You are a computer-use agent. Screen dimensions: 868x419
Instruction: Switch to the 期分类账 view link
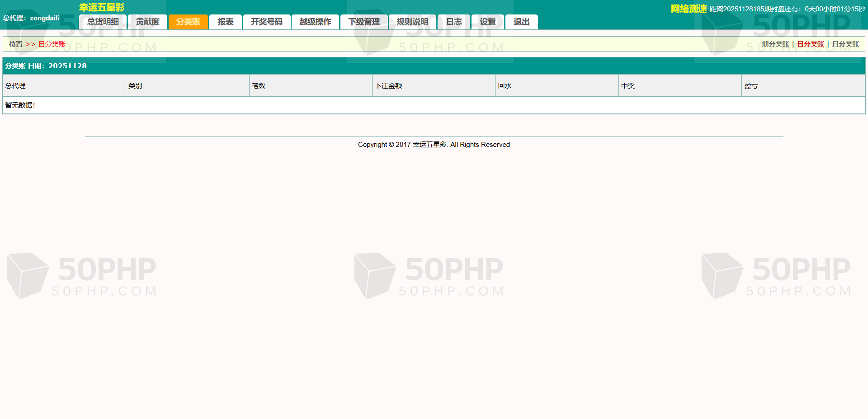tap(775, 44)
